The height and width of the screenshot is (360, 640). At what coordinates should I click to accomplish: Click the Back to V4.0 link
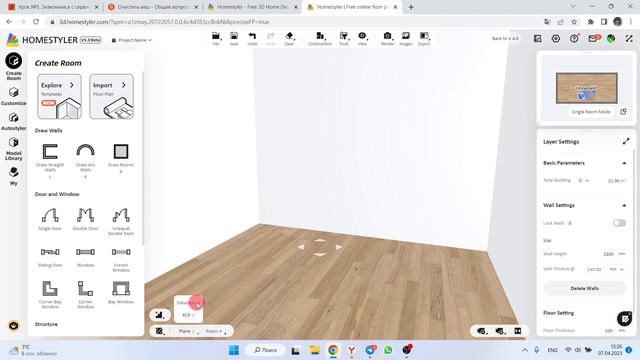pyautogui.click(x=505, y=38)
